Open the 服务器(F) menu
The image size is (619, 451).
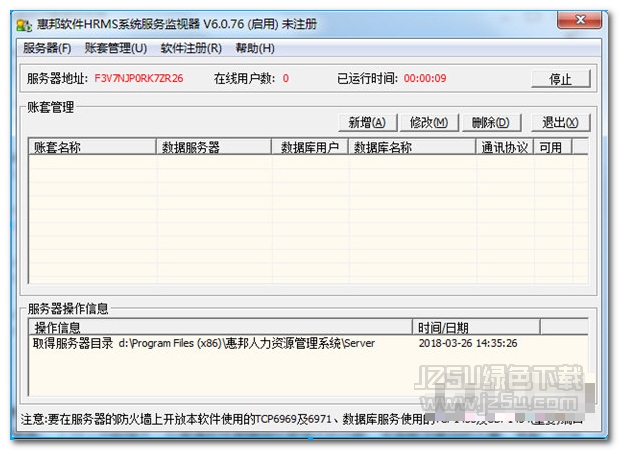[x=47, y=48]
